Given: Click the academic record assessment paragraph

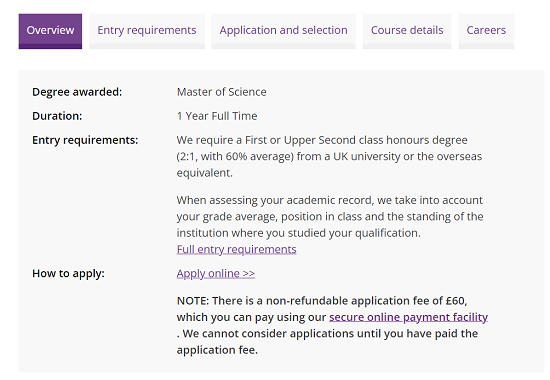Looking at the screenshot, I should pyautogui.click(x=330, y=216).
